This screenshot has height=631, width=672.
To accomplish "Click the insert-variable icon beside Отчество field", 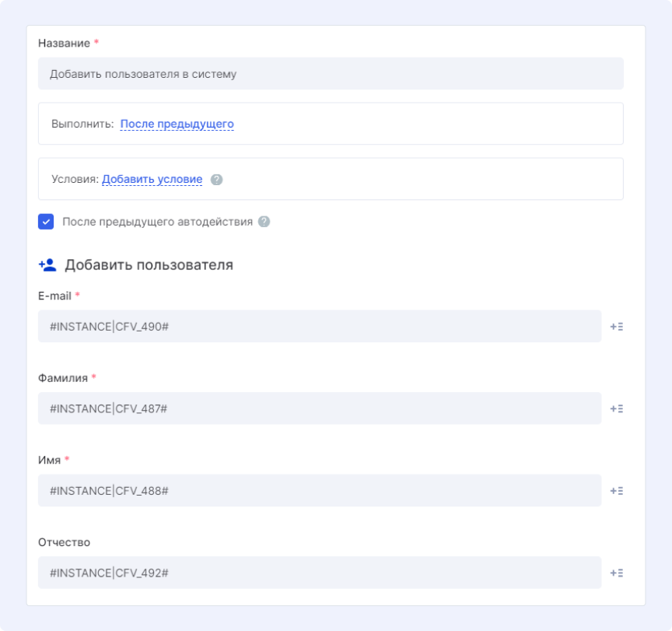I will tap(617, 573).
